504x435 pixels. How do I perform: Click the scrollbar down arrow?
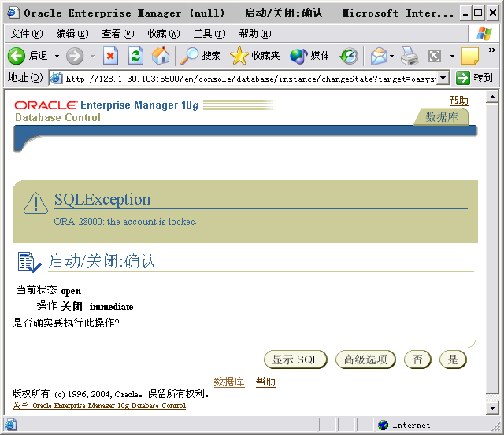[x=492, y=408]
